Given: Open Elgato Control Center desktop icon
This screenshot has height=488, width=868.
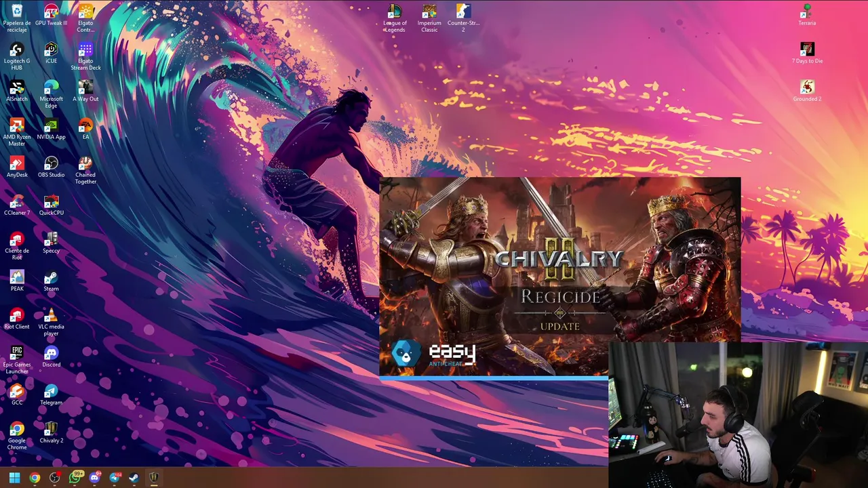Looking at the screenshot, I should pyautogui.click(x=85, y=18).
